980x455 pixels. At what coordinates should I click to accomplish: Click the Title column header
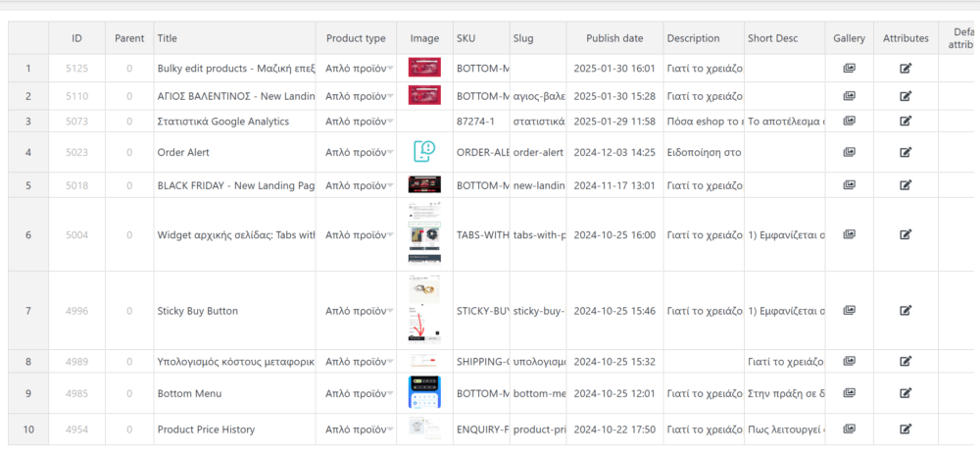click(x=167, y=38)
